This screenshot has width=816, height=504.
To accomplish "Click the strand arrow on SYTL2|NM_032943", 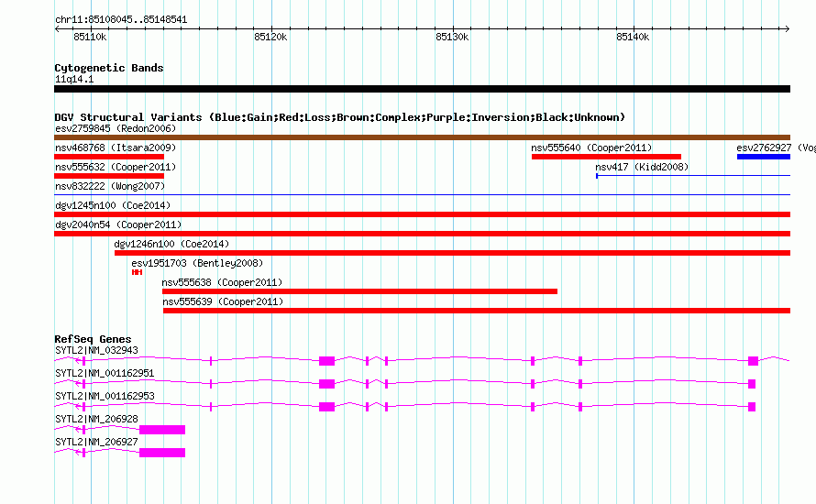I will pyautogui.click(x=78, y=361).
